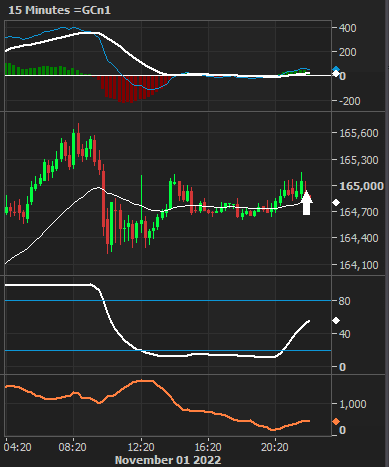389x467 pixels.
Task: Click the 12:20 time axis label
Action: 140,447
